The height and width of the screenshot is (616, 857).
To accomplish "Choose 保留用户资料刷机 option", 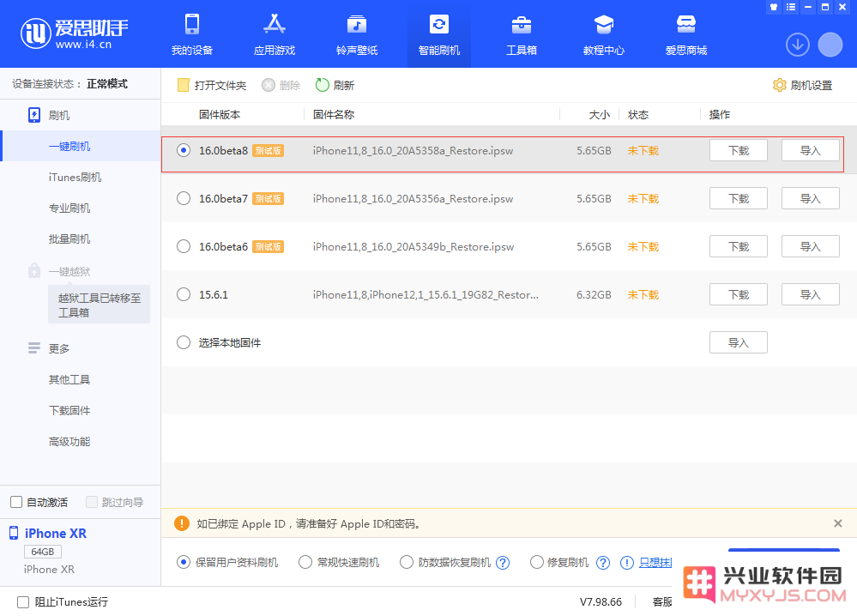I will tap(184, 563).
